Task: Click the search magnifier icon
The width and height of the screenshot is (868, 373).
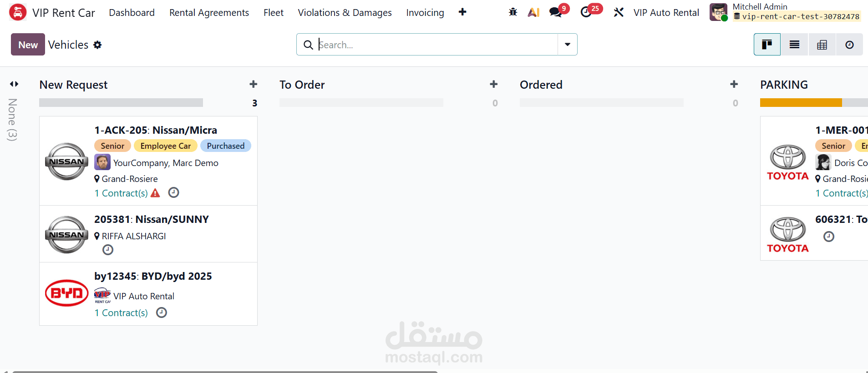Action: point(308,45)
